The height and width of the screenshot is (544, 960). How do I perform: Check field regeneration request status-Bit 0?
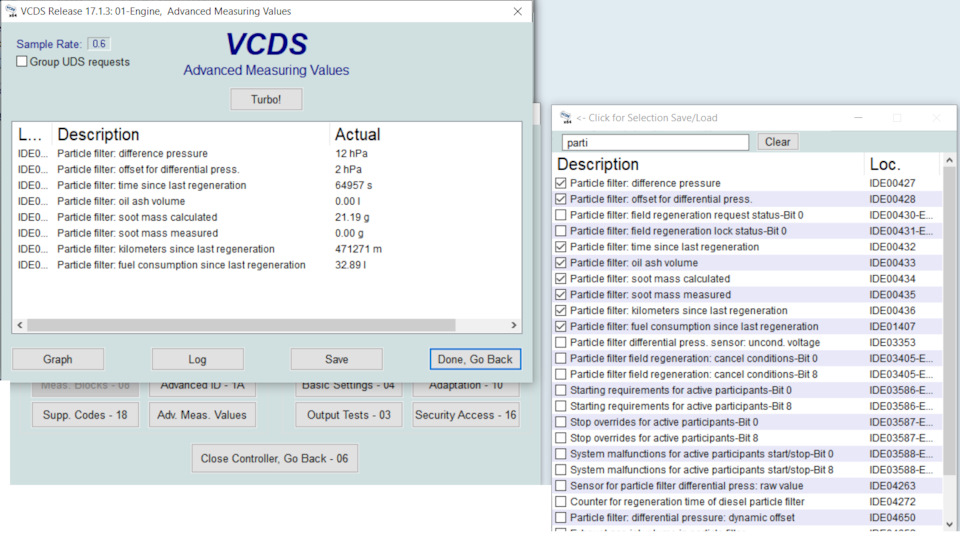(561, 215)
